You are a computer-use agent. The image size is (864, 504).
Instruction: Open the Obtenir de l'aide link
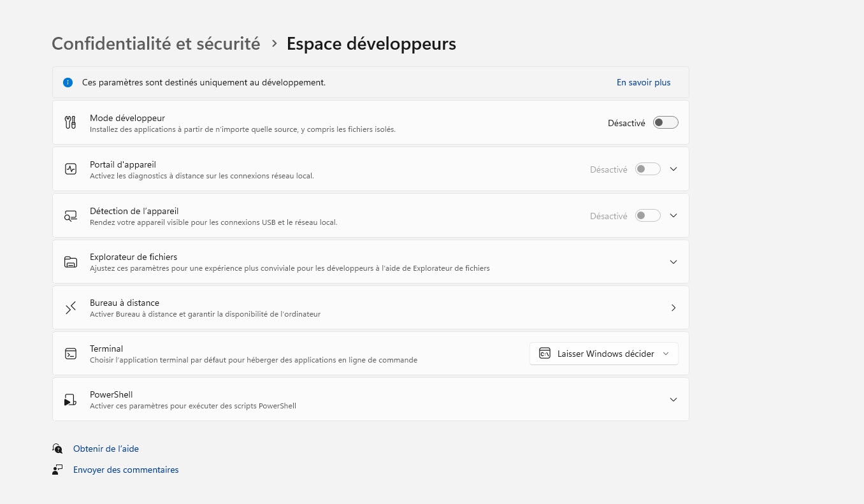[x=106, y=449]
